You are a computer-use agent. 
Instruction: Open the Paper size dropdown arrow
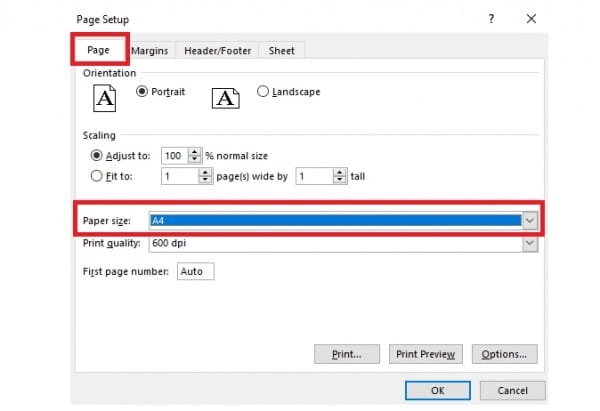[530, 220]
